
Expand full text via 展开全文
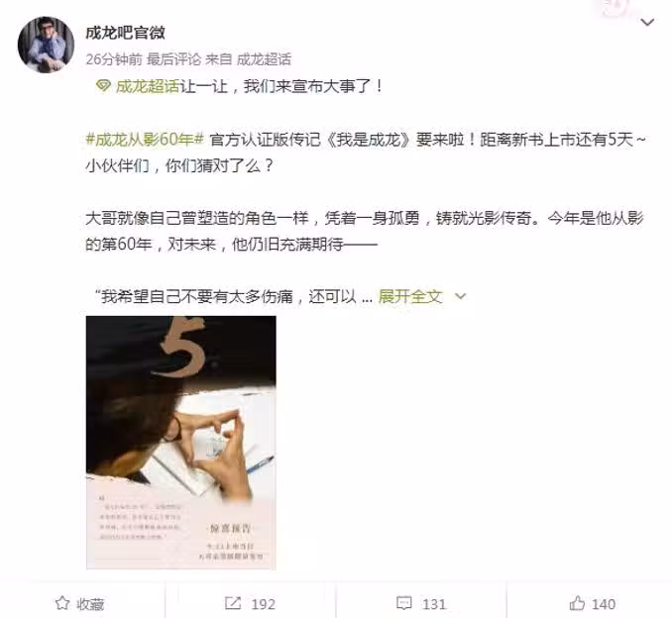coord(409,296)
